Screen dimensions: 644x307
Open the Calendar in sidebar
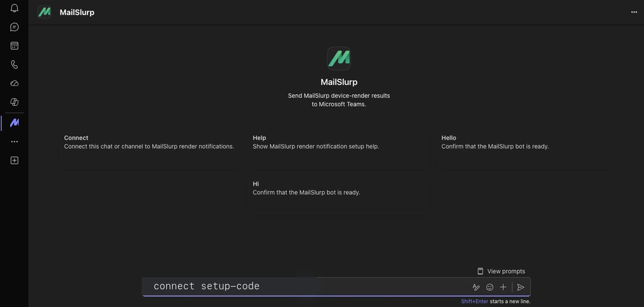click(14, 46)
